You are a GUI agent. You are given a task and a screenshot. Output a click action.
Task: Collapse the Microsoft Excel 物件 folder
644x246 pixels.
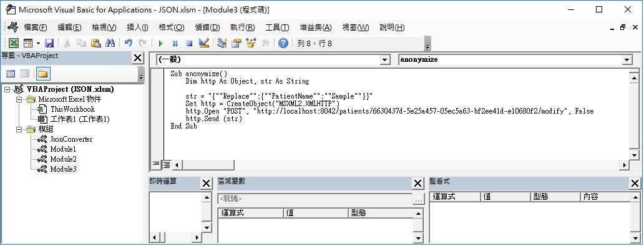(x=19, y=99)
